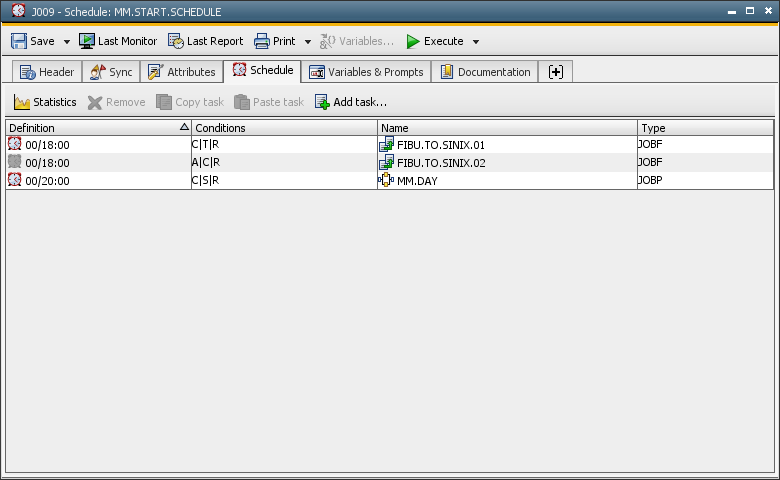The image size is (780, 480).
Task: Toggle the clock icon on 00/20:00 row
Action: point(15,180)
